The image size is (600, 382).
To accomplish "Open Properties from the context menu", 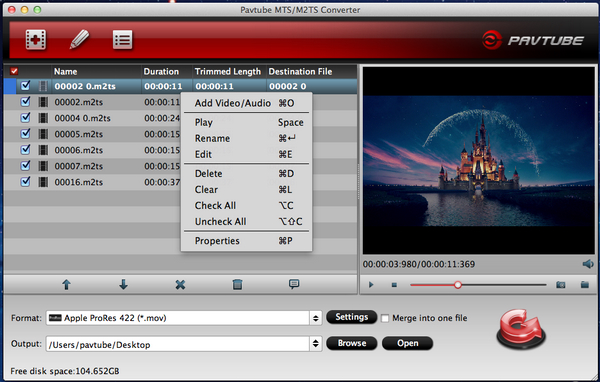I will click(x=246, y=241).
